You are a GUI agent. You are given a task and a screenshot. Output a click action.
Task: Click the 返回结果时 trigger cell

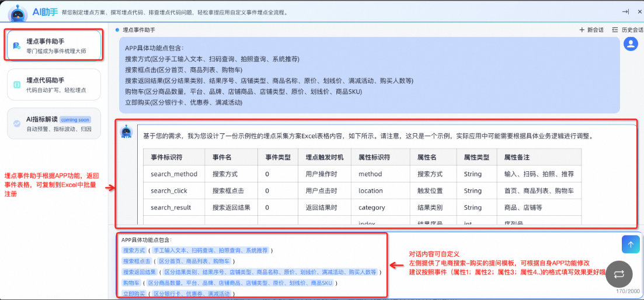325,208
